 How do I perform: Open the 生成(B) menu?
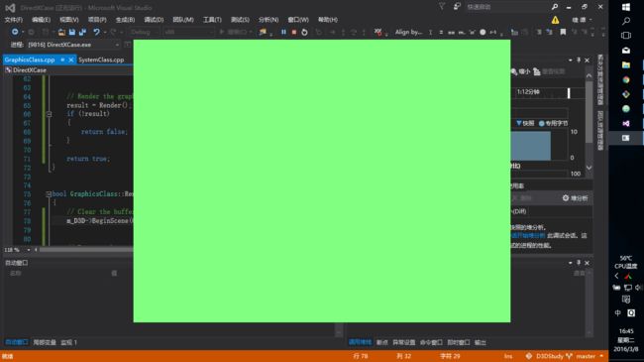125,19
